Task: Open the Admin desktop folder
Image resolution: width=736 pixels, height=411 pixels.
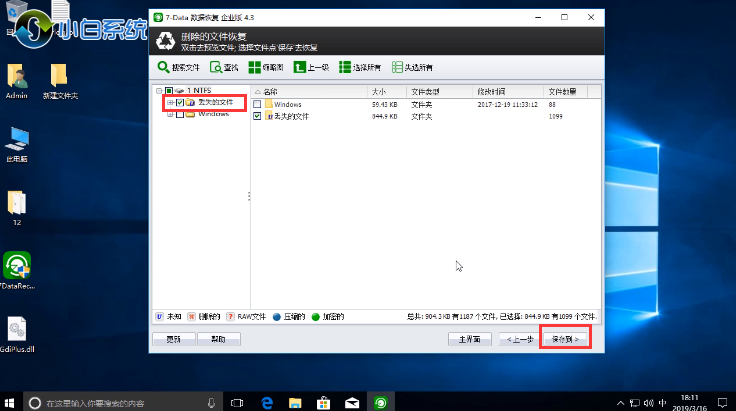Action: [x=17, y=81]
